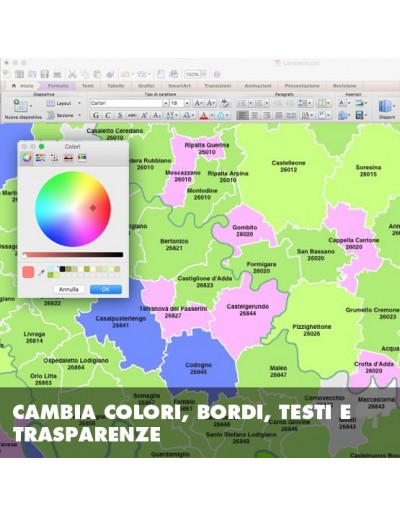The height and width of the screenshot is (517, 400).
Task: Switch to the Tabelle tab
Action: [x=116, y=86]
